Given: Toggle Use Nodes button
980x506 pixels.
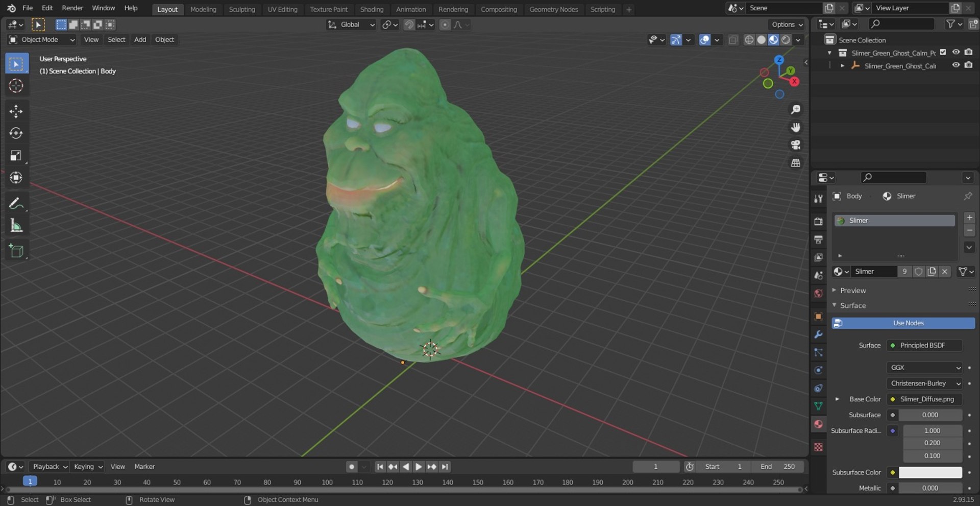Looking at the screenshot, I should click(903, 323).
